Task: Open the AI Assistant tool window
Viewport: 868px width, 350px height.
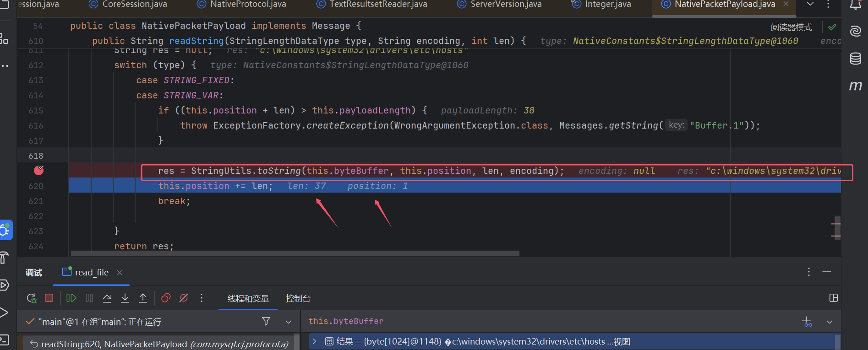Action: 855,31
